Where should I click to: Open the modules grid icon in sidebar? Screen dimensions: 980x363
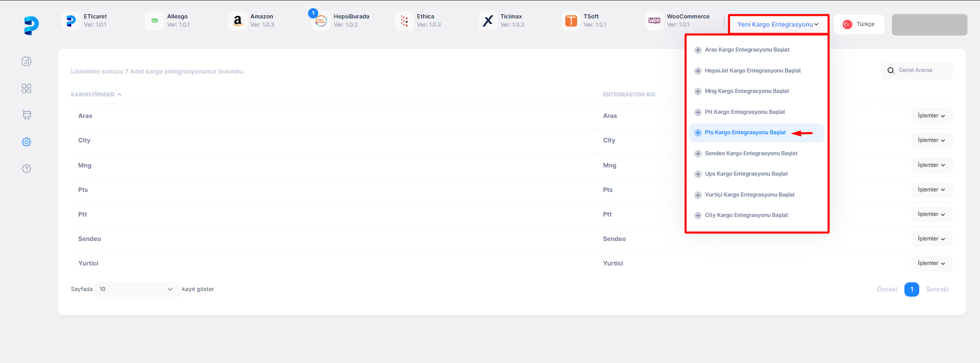click(27, 88)
